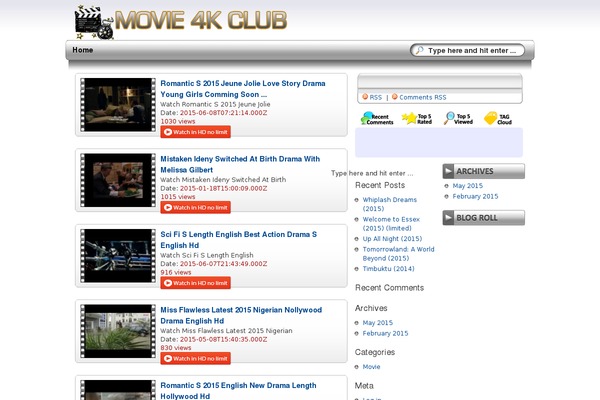
Task: Go to Home in navigation bar
Action: (x=83, y=50)
